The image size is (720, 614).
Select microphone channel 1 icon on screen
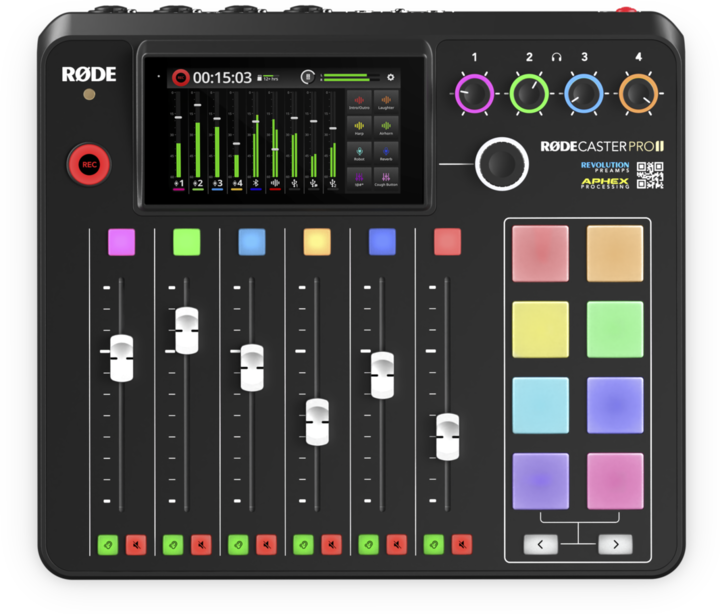(179, 184)
